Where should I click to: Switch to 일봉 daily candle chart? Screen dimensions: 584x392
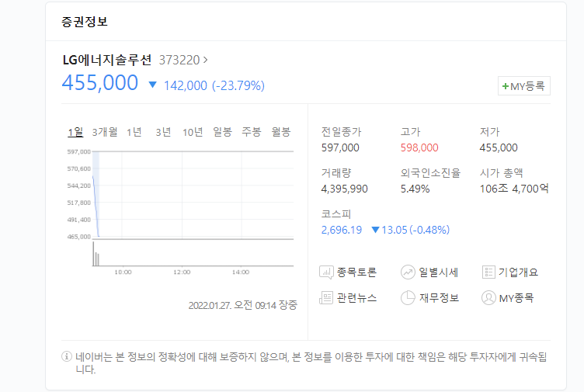pos(222,132)
